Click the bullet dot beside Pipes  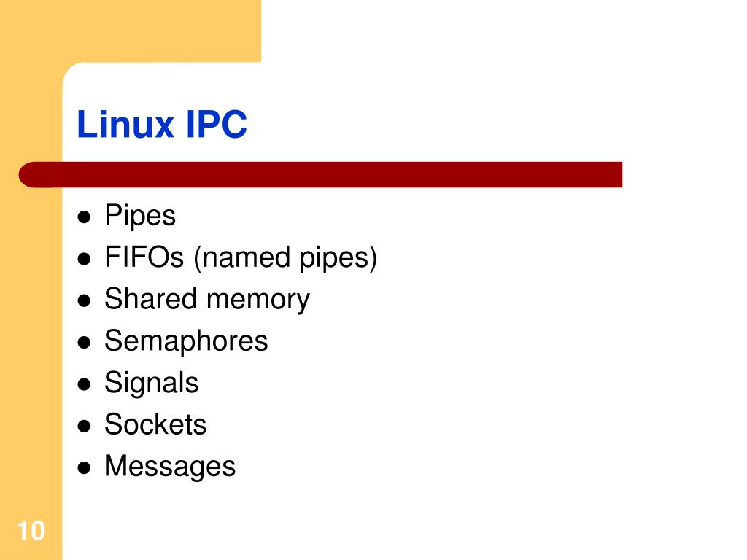(x=84, y=217)
